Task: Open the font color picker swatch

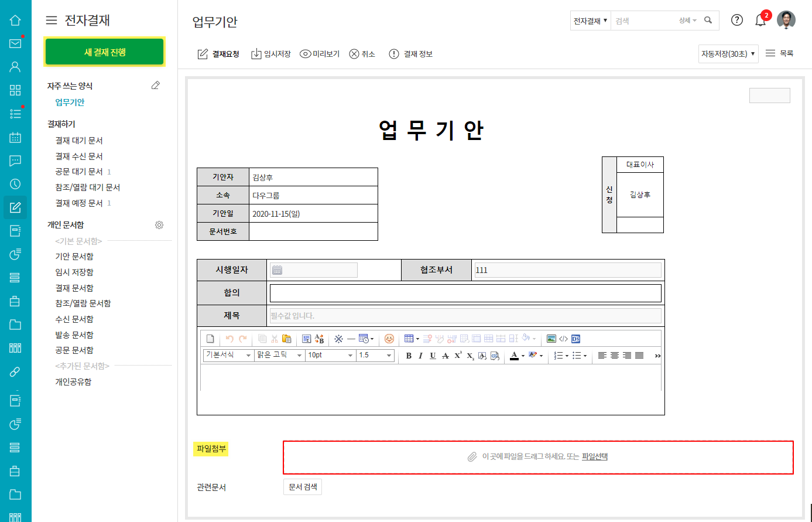Action: [514, 356]
